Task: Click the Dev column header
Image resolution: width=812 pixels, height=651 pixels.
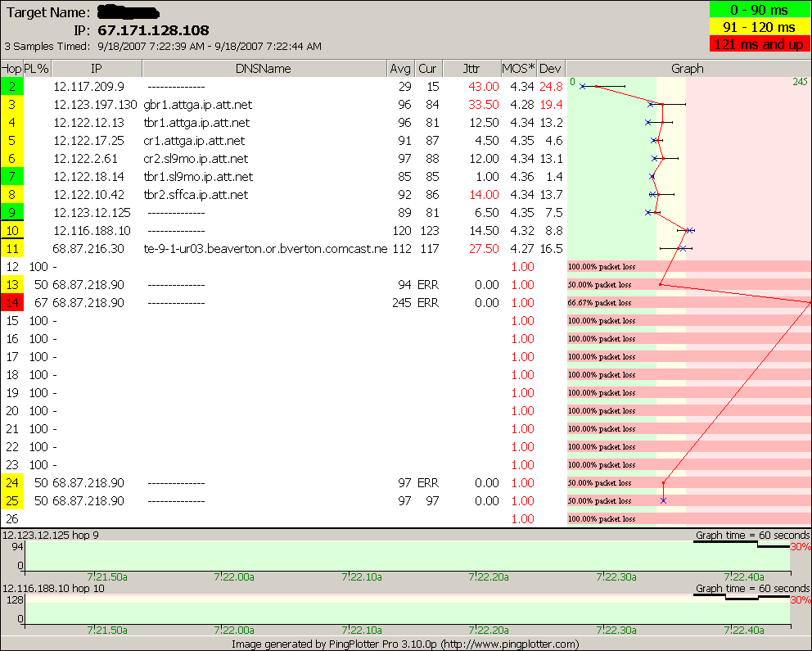Action: click(550, 68)
